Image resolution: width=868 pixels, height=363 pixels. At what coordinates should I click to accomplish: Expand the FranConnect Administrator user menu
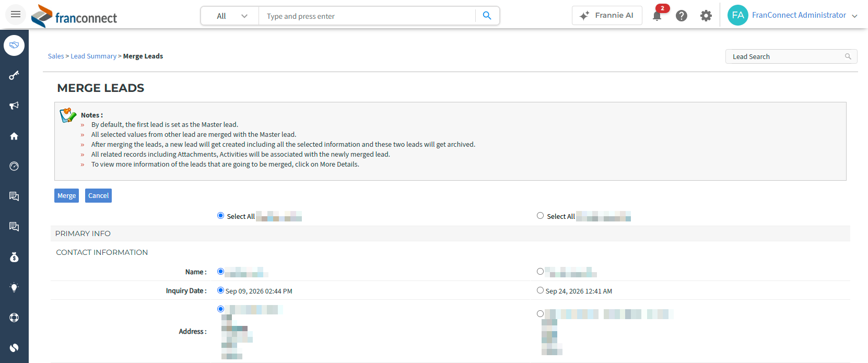(804, 15)
